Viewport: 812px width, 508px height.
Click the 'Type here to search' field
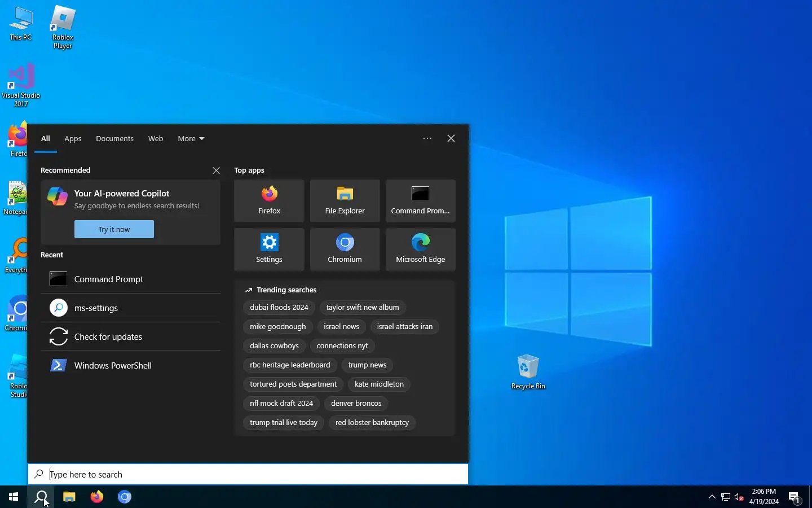(x=248, y=474)
